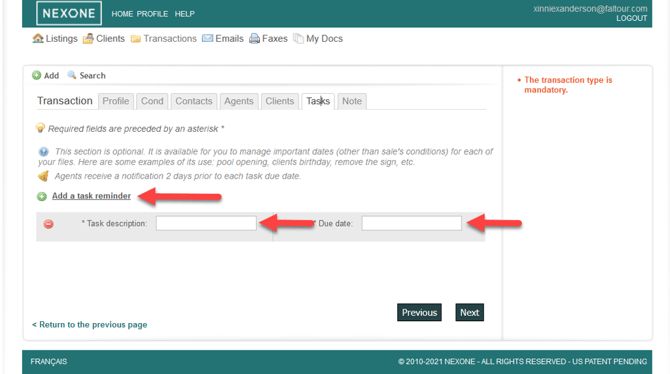
Task: Click the Required fields asterisk note
Action: click(136, 129)
